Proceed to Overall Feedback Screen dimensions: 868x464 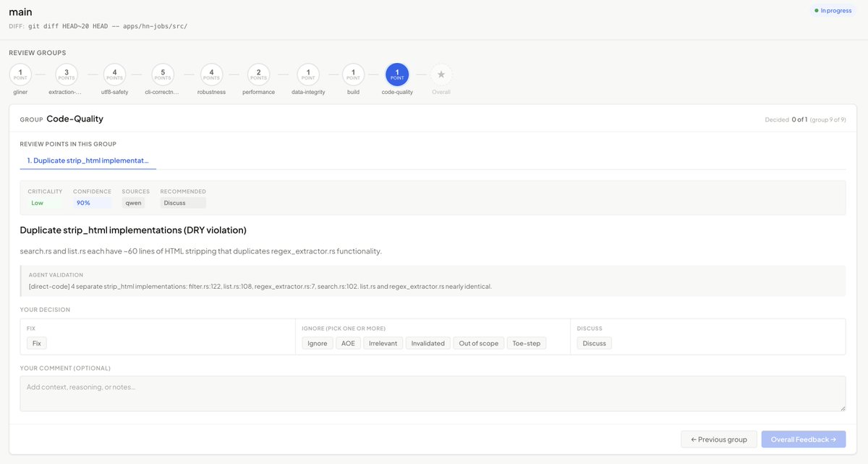coord(803,439)
